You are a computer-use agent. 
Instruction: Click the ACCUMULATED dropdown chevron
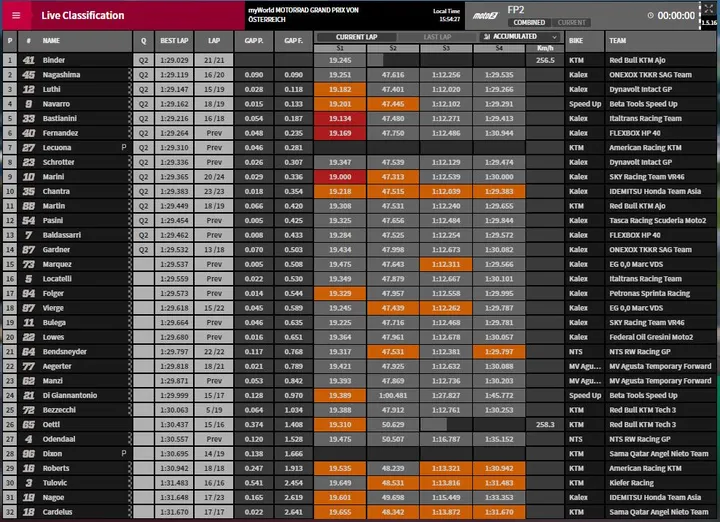(x=554, y=37)
